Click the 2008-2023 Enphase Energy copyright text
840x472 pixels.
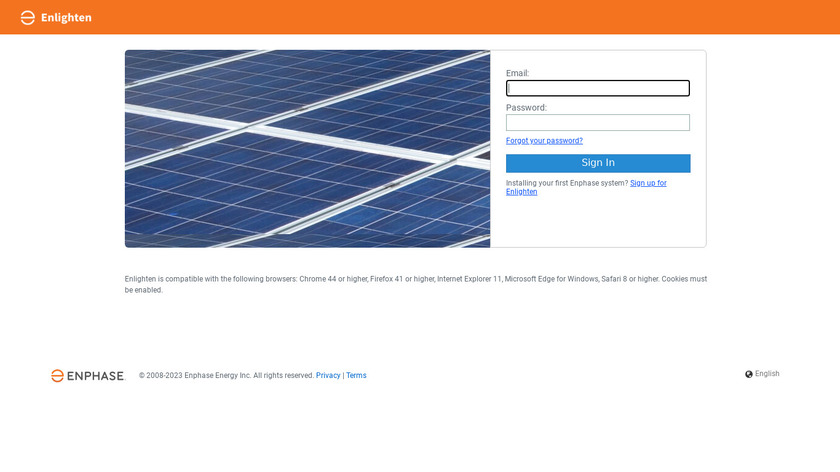point(226,375)
